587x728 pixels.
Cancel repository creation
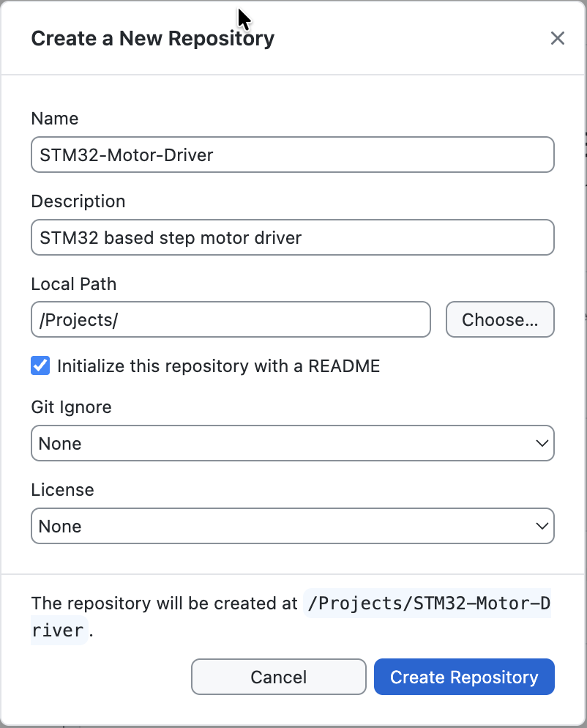pyautogui.click(x=278, y=677)
